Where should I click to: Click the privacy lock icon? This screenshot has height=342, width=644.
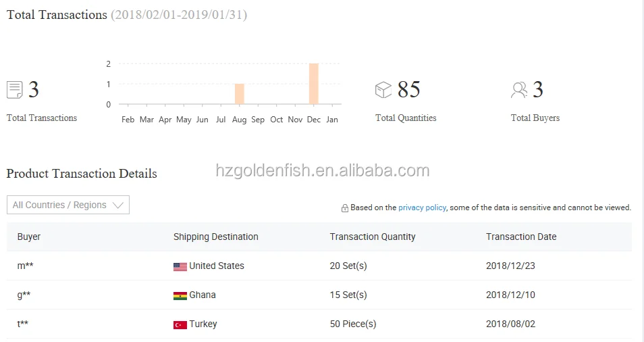coord(344,208)
